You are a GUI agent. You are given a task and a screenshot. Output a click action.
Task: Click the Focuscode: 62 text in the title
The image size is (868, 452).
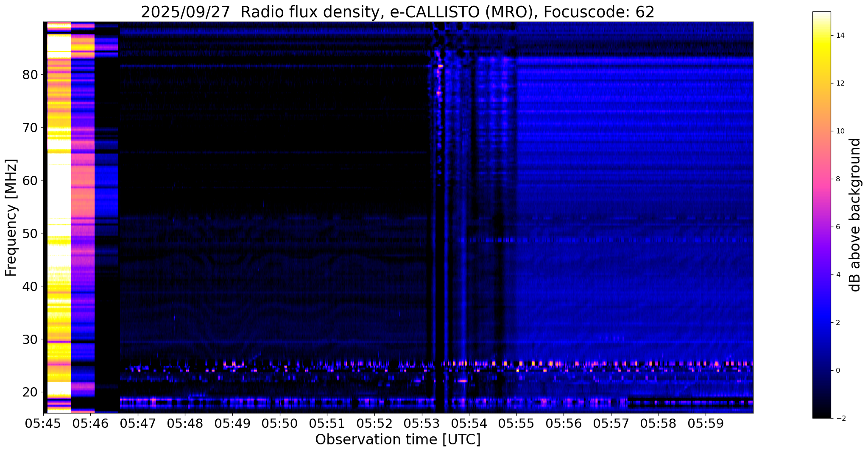[x=599, y=12]
